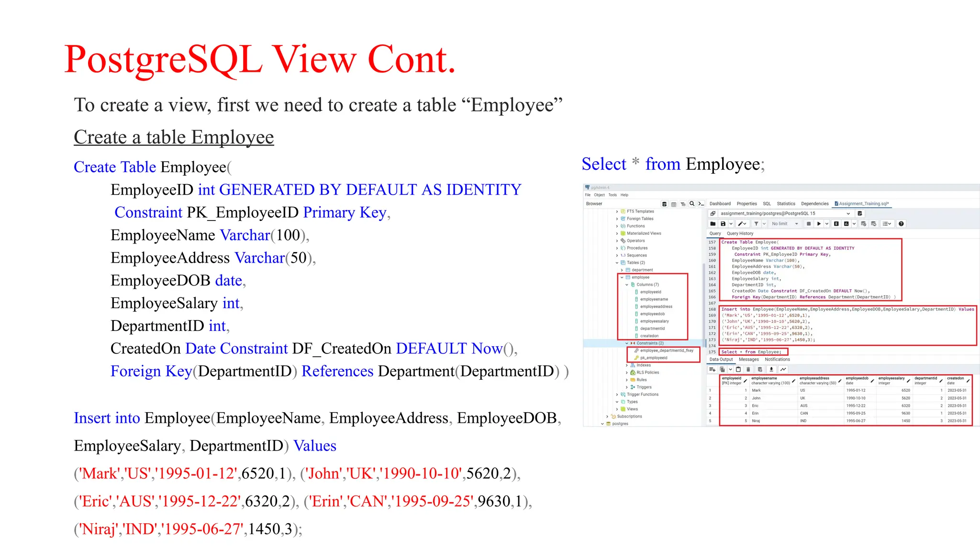Open the Help question-mark icon
This screenshot has height=551, width=980.
click(901, 224)
